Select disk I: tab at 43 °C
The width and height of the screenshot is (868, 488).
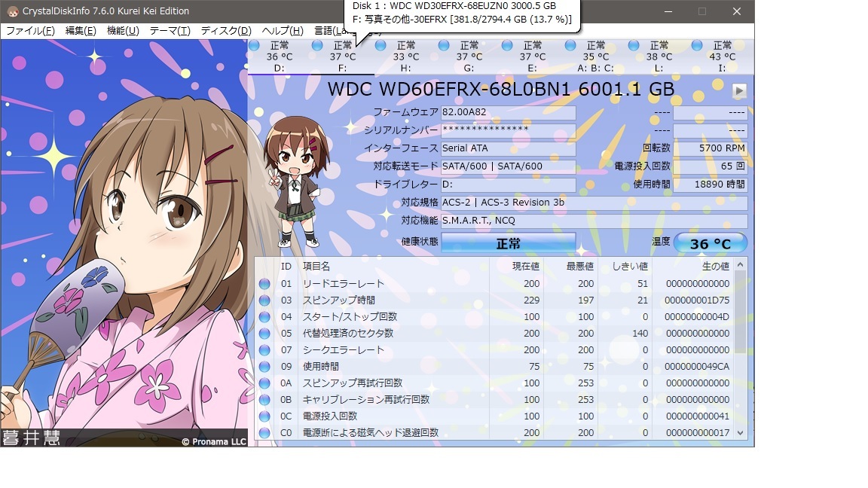721,56
